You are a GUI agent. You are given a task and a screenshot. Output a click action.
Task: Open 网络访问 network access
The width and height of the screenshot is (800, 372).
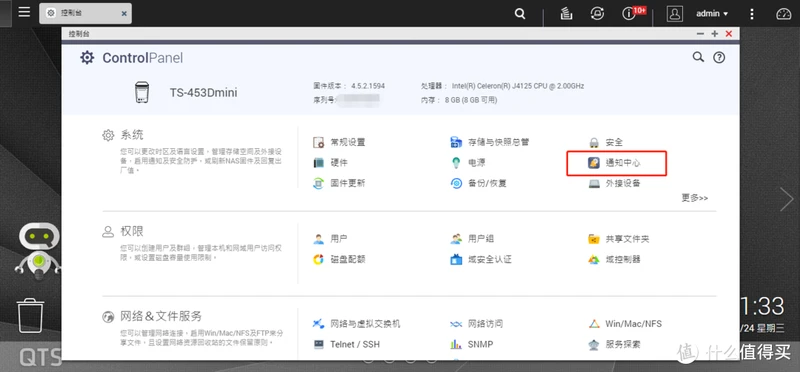click(476, 324)
